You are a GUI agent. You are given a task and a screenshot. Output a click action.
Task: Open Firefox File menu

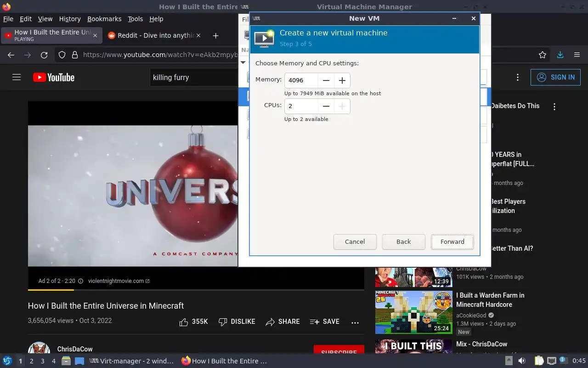coord(8,19)
